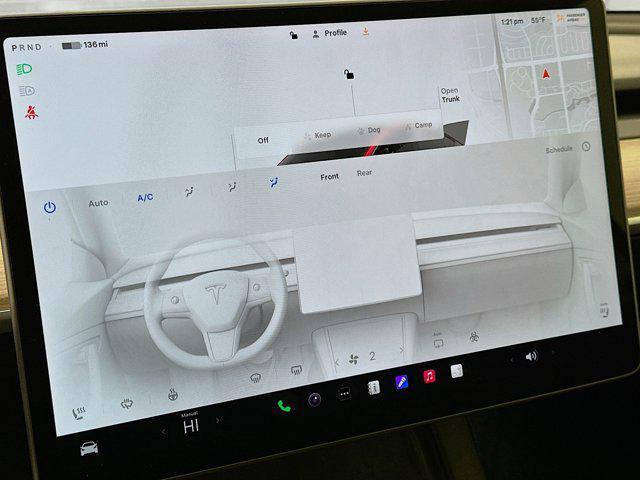The height and width of the screenshot is (480, 640).
Task: Enable Auto climate mode
Action: click(x=98, y=203)
